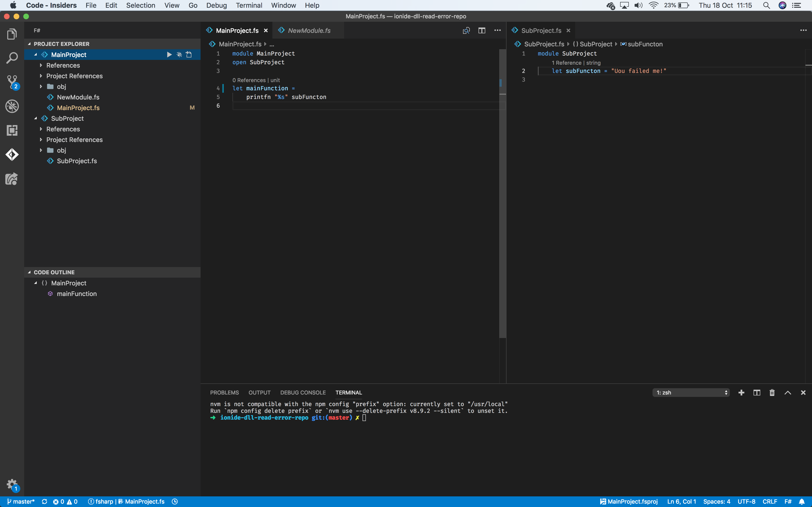Image resolution: width=812 pixels, height=507 pixels.
Task: Add a new terminal instance
Action: click(741, 392)
